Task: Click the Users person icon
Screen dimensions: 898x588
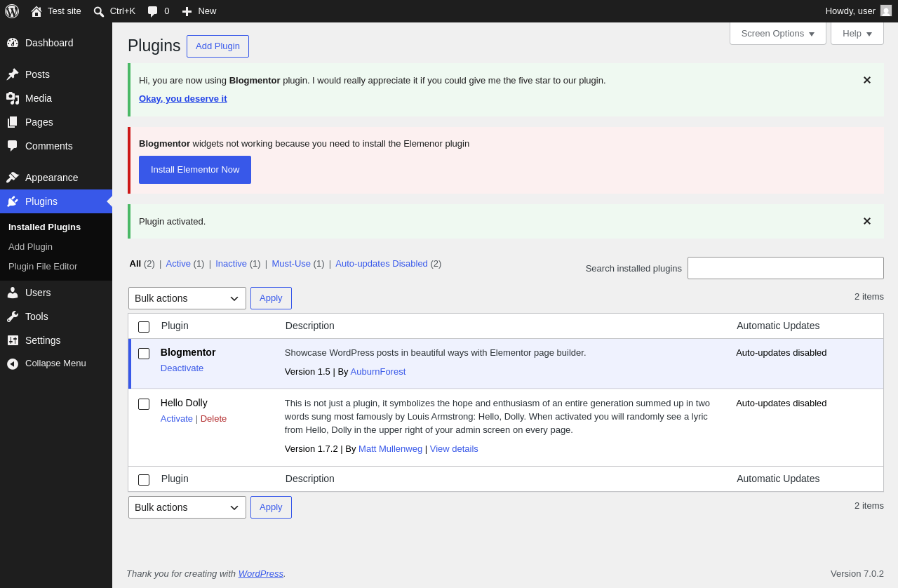Action: point(13,293)
